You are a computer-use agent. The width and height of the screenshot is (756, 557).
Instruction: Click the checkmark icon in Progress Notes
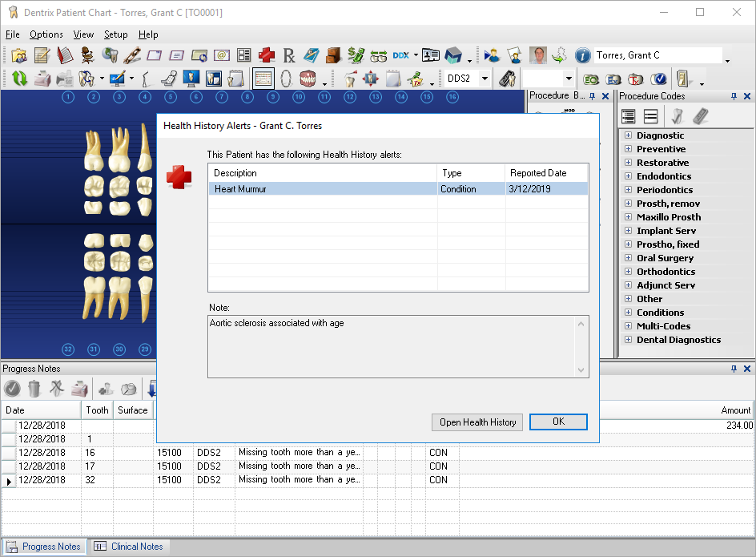[x=12, y=389]
